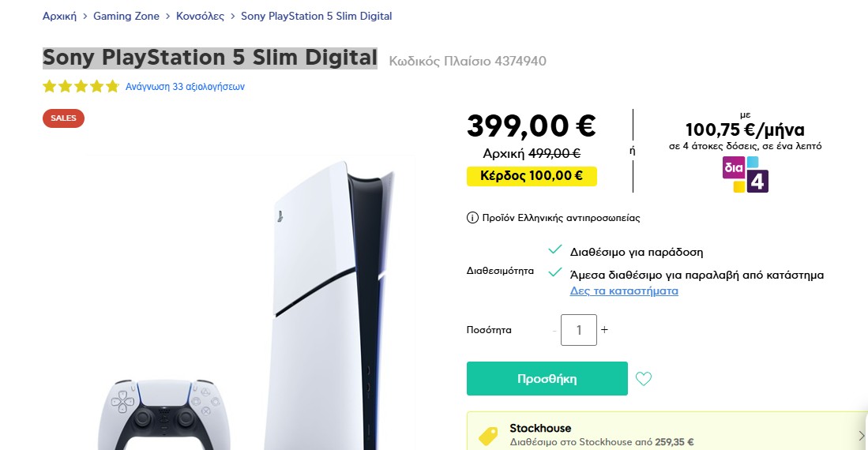
Task: Expand the Stockhouse banner arrow
Action: pyautogui.click(x=862, y=436)
